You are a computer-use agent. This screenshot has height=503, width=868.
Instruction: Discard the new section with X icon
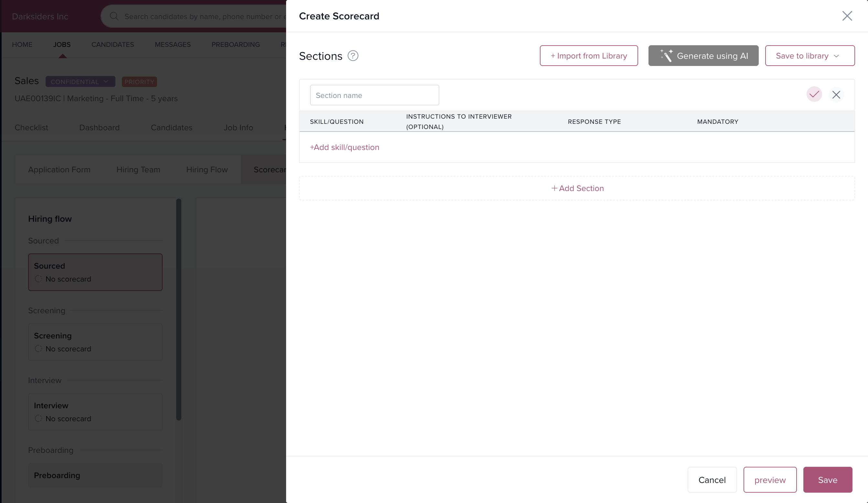tap(836, 95)
